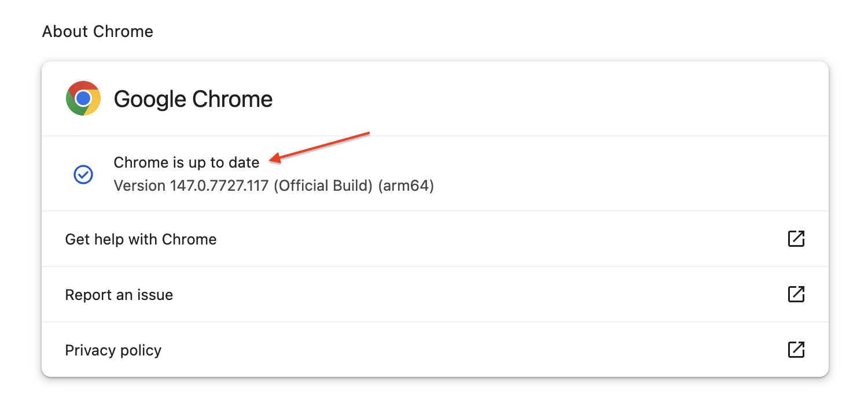Click the word Google in the card title
This screenshot has height=415, width=868.
tap(150, 99)
